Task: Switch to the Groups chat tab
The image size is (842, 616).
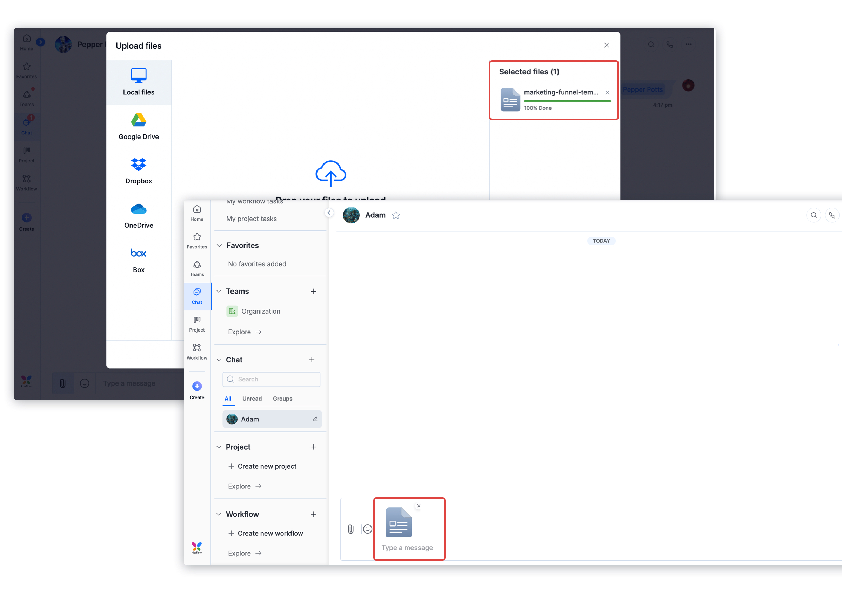Action: point(283,399)
